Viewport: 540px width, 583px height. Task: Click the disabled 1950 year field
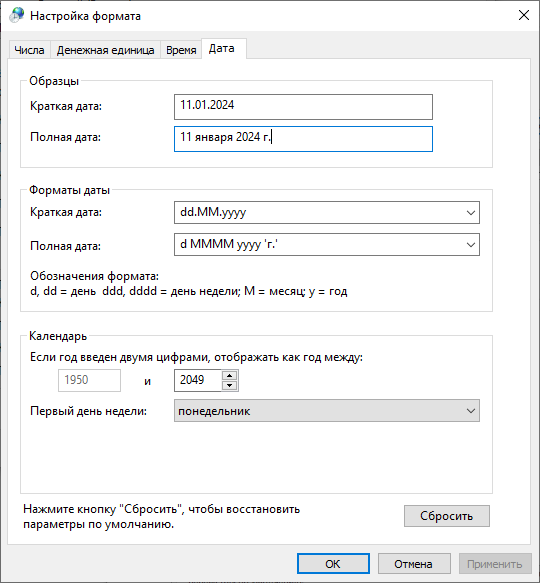(89, 380)
